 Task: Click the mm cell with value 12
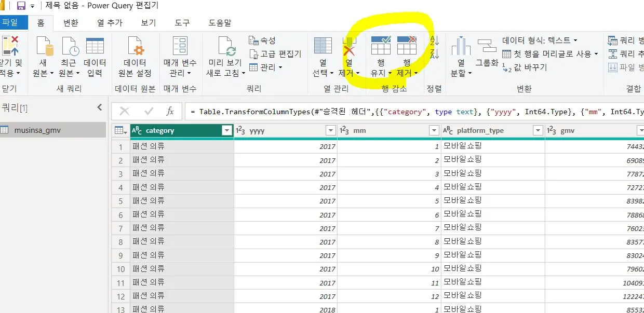(x=389, y=296)
